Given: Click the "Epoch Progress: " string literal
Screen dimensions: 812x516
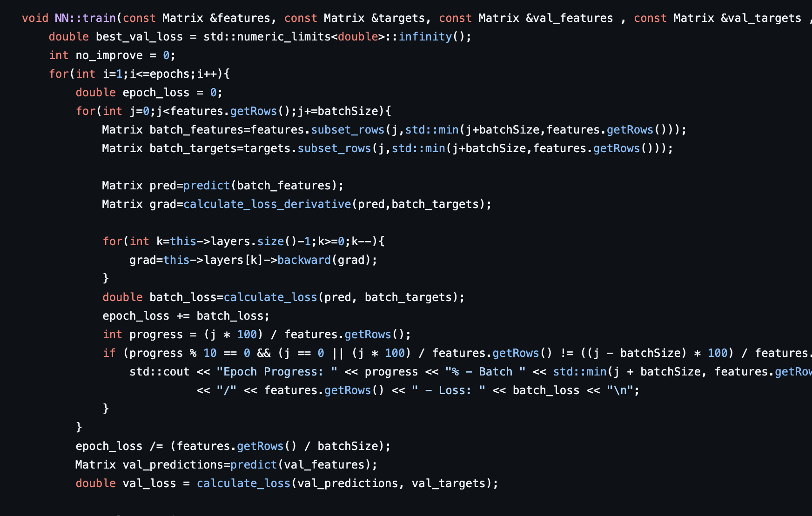Looking at the screenshot, I should [277, 372].
